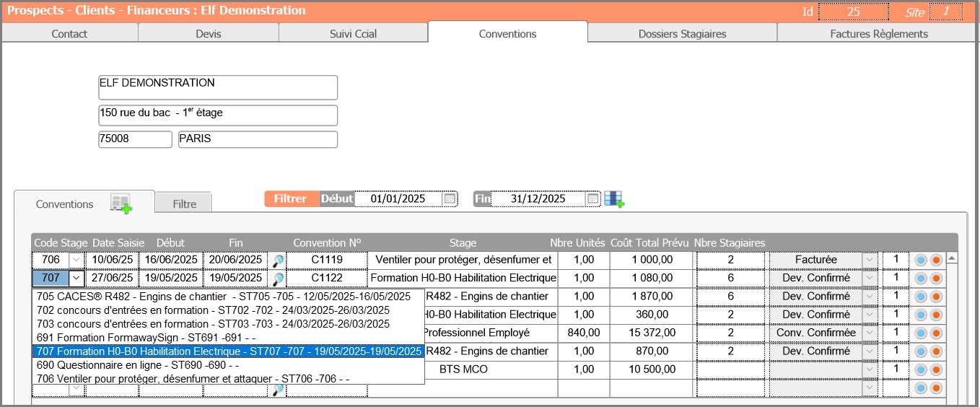Choose 703 concours d'entrées en formation entry
The width and height of the screenshot is (980, 407).
228,323
